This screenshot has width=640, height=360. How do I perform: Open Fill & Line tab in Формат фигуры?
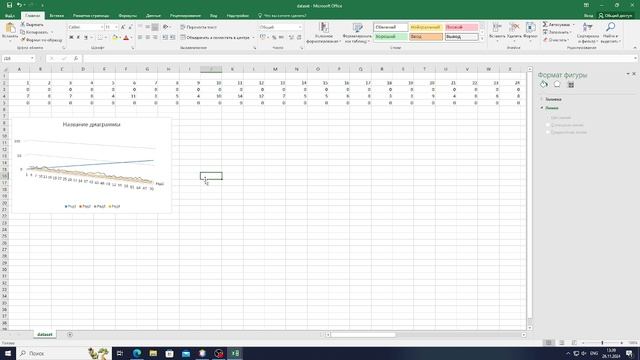[x=544, y=84]
